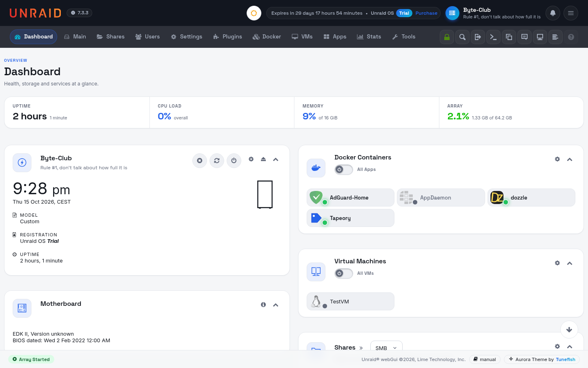Toggle All Apps Docker switch
The image size is (588, 368).
click(x=344, y=169)
